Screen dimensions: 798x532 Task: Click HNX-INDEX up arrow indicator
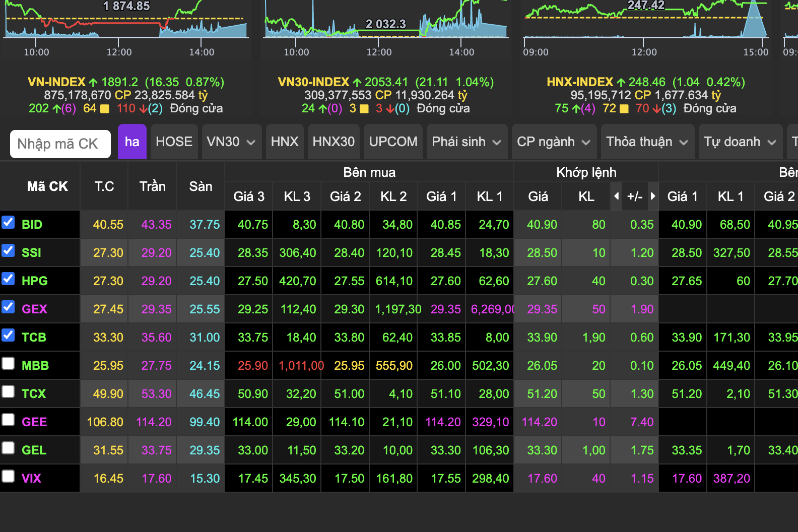click(621, 82)
